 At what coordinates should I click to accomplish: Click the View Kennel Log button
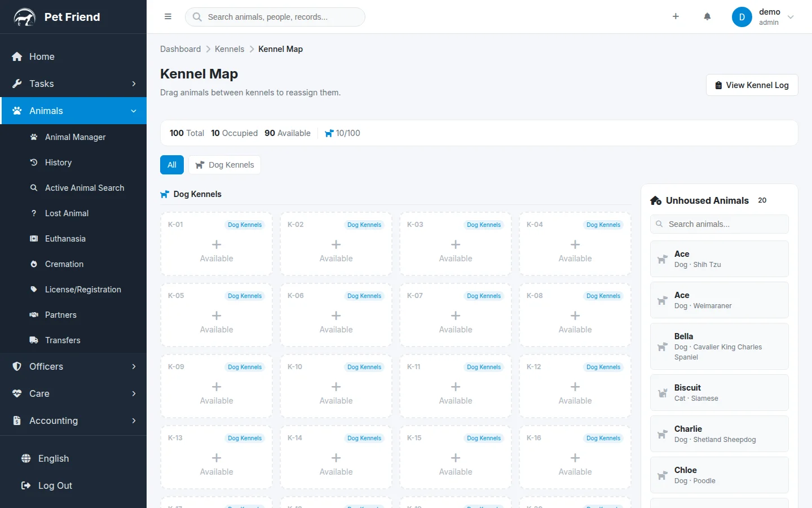(x=752, y=85)
